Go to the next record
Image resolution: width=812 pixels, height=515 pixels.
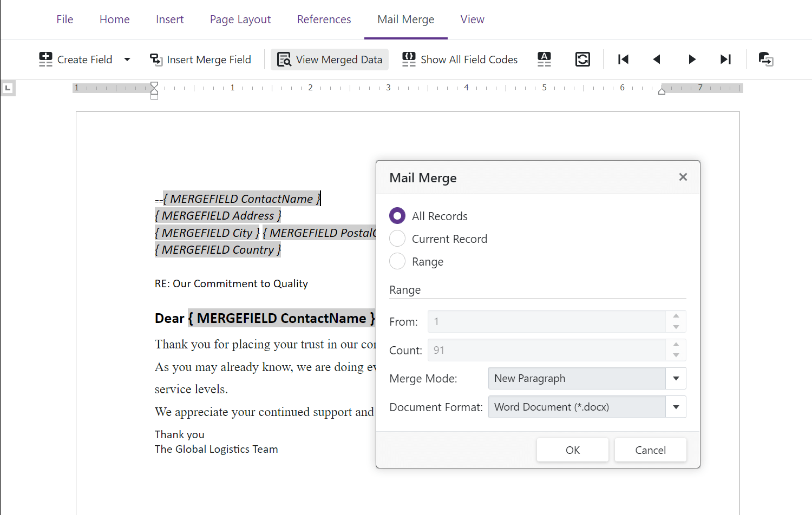click(x=691, y=60)
